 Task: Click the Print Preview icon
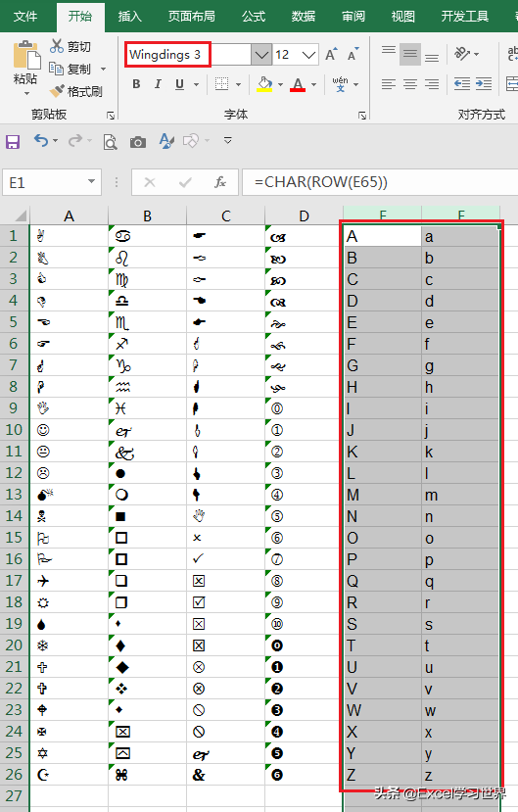click(x=110, y=141)
